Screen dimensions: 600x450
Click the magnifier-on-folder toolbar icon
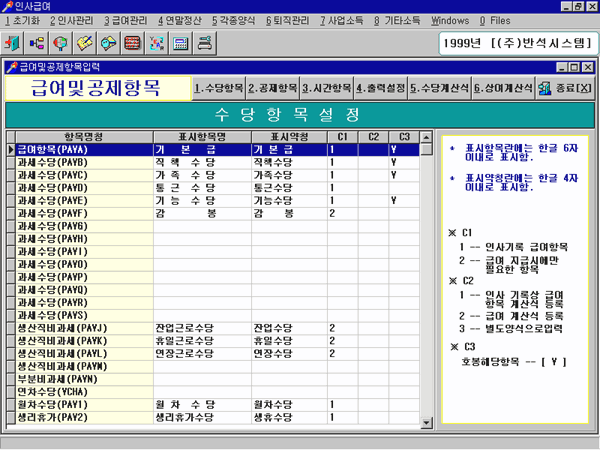coord(108,44)
